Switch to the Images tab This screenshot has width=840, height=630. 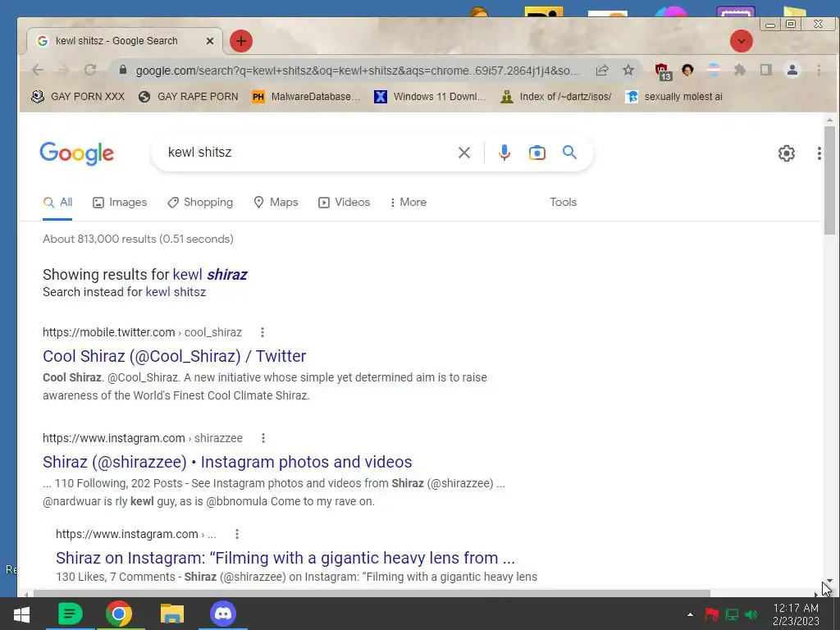pos(120,203)
